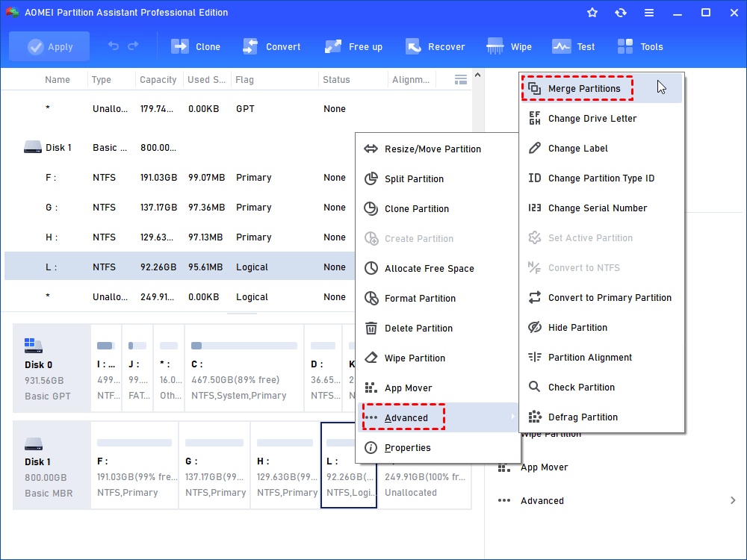Select Wipe Partition in context menu

tap(437, 358)
